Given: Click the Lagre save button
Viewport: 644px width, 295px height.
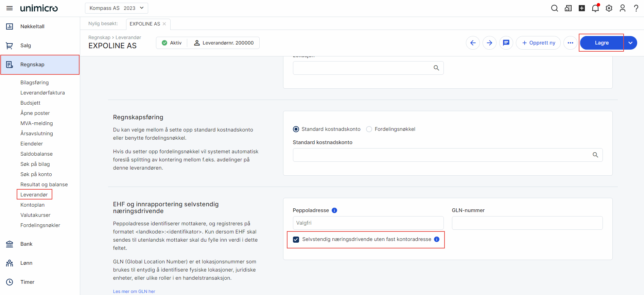Looking at the screenshot, I should (x=601, y=43).
